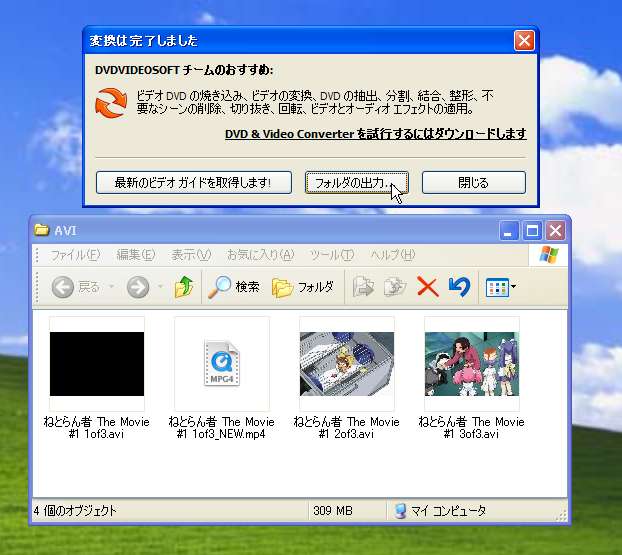Click the orange converter logo icon
The height and width of the screenshot is (555, 622).
111,103
